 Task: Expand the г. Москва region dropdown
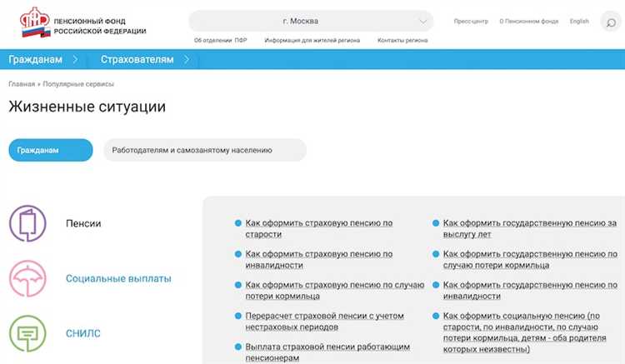(311, 21)
